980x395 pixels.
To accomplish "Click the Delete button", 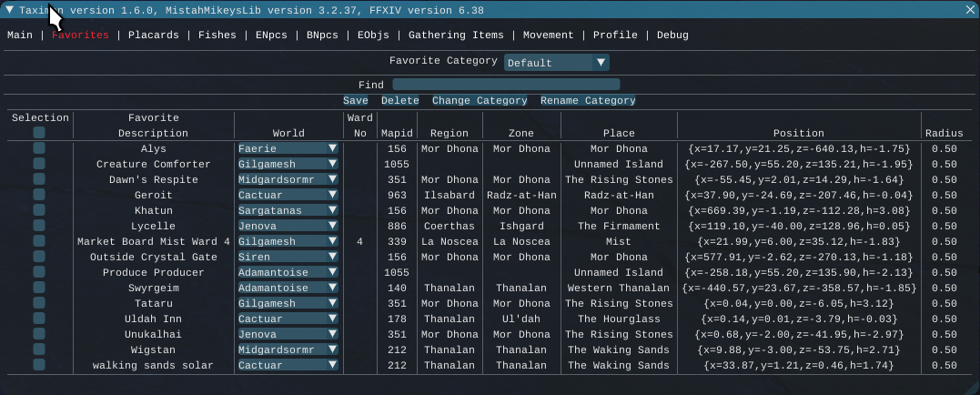I will coord(399,101).
